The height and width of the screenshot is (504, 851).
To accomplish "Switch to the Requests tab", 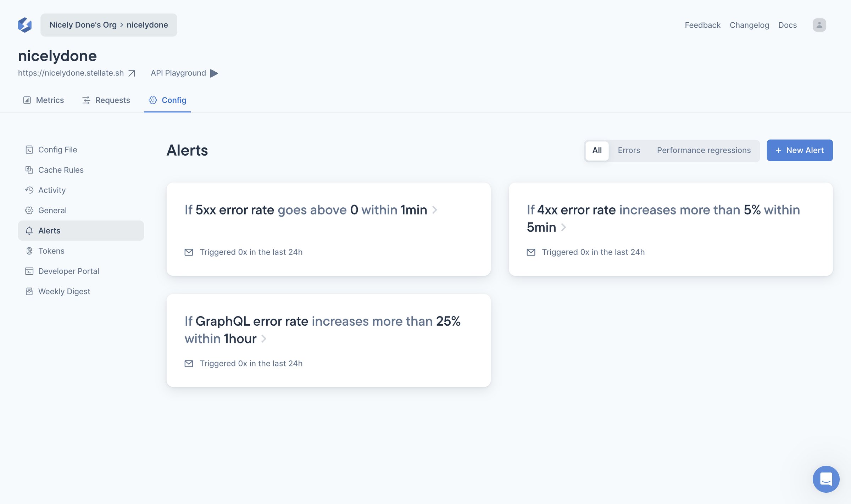I will pos(106,100).
